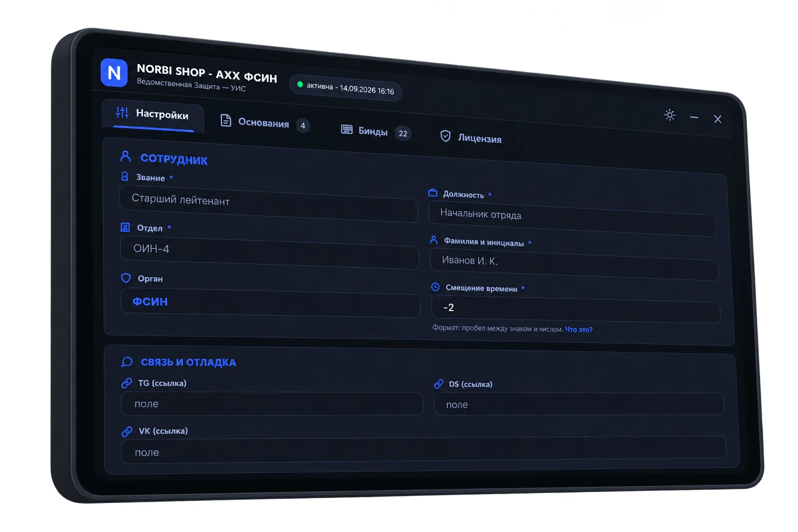The image size is (798, 532).
Task: Click the NORBI SHOP - АХХ ФСИН title
Action: 207,73
